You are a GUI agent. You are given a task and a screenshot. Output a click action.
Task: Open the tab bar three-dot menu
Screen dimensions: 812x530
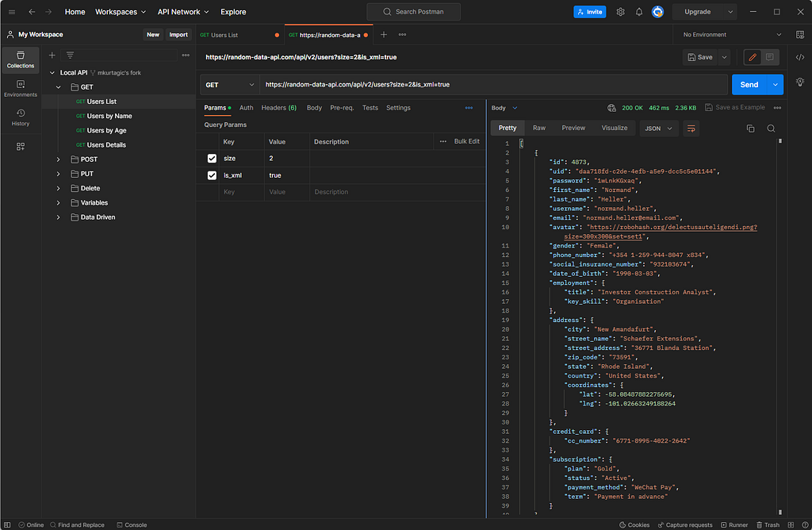[402, 35]
